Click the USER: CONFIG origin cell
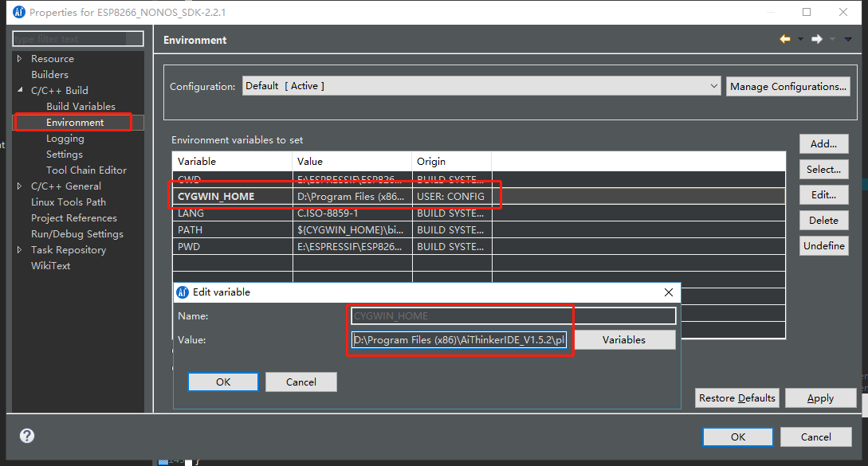Viewport: 868px width, 466px height. click(452, 197)
